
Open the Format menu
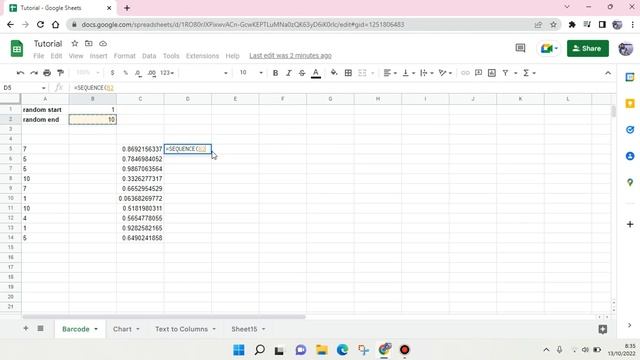(x=124, y=56)
